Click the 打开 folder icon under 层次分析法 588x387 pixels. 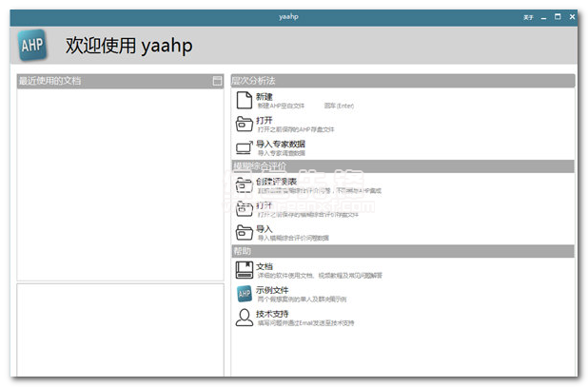pos(245,124)
